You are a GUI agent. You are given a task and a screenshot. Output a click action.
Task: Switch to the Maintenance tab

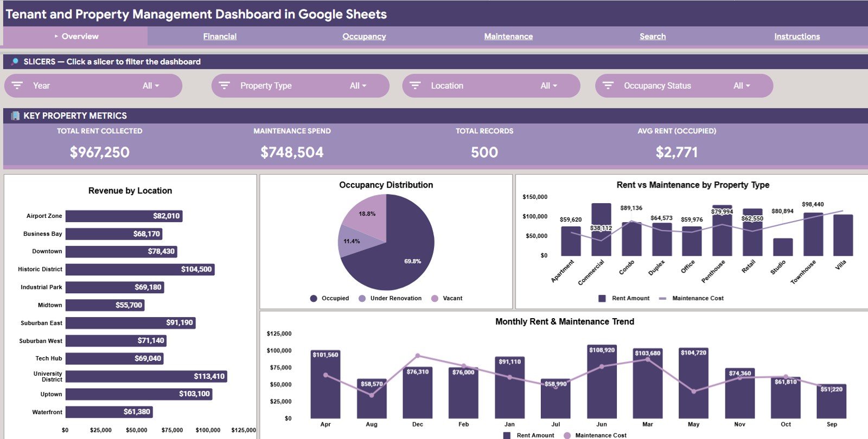508,36
